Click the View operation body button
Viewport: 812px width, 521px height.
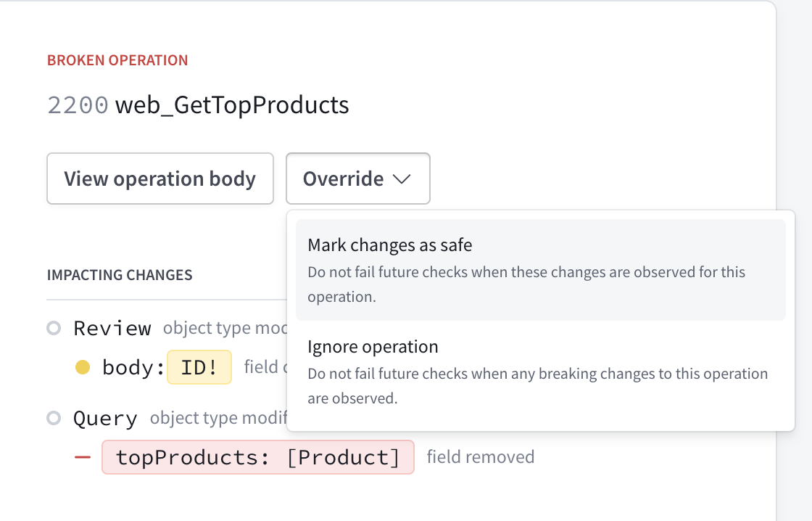159,179
